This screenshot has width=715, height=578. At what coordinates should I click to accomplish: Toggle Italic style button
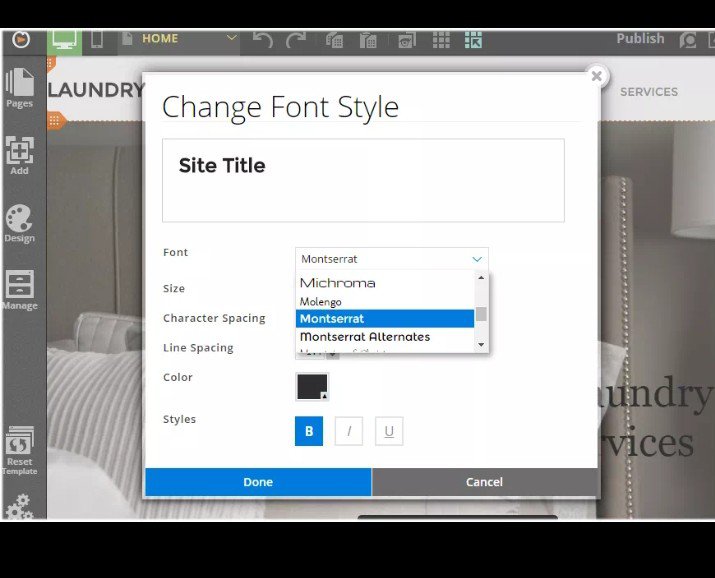coord(349,431)
